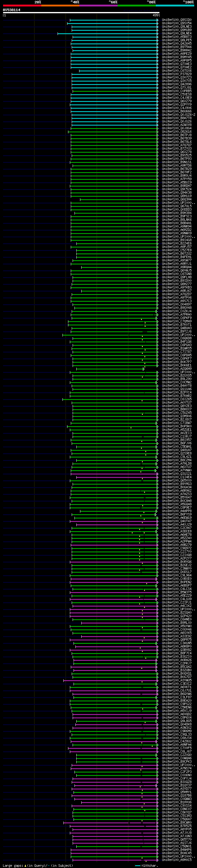The image size is (197, 868).
Task: Choose hit UniRef100_A9PEZ9
Action: [177, 54]
